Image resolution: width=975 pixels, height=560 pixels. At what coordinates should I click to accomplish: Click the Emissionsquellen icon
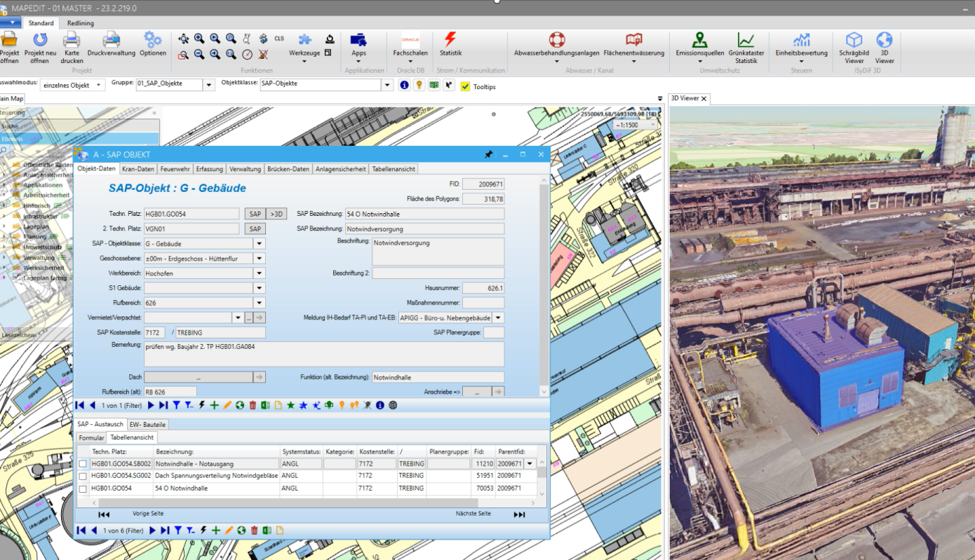coord(699,40)
